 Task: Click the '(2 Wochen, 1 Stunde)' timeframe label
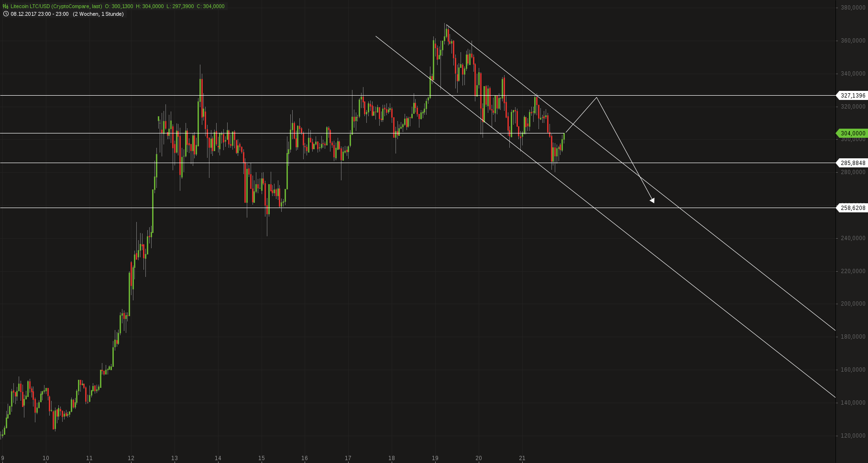(x=98, y=14)
